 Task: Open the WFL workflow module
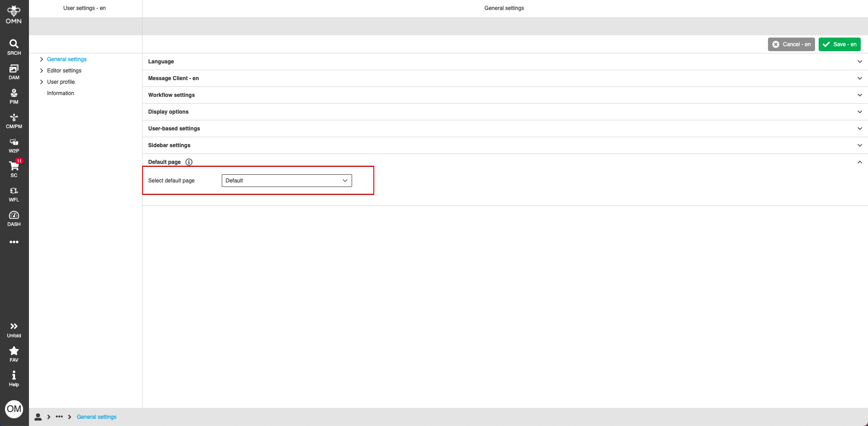click(14, 194)
